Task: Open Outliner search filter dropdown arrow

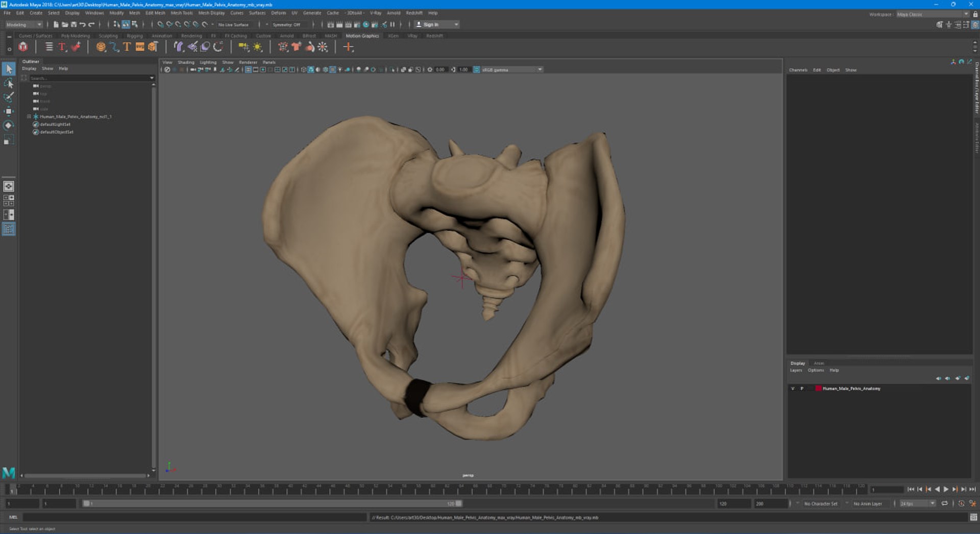Action: coord(152,78)
